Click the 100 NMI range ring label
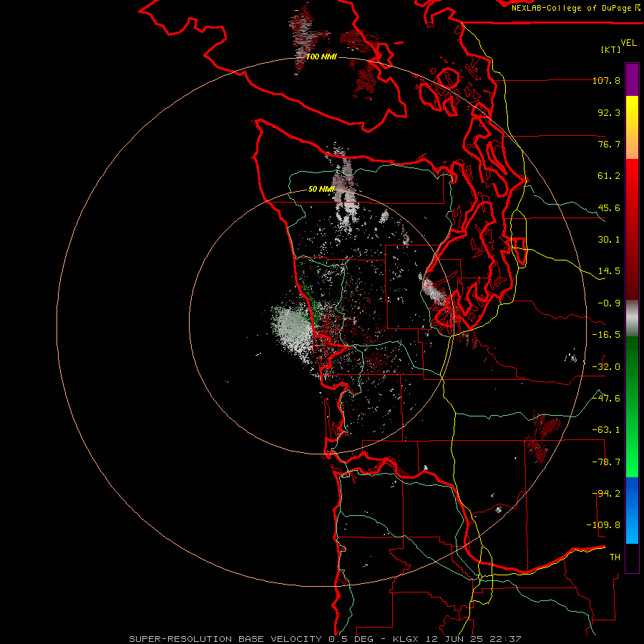Image resolution: width=644 pixels, height=644 pixels. [321, 57]
